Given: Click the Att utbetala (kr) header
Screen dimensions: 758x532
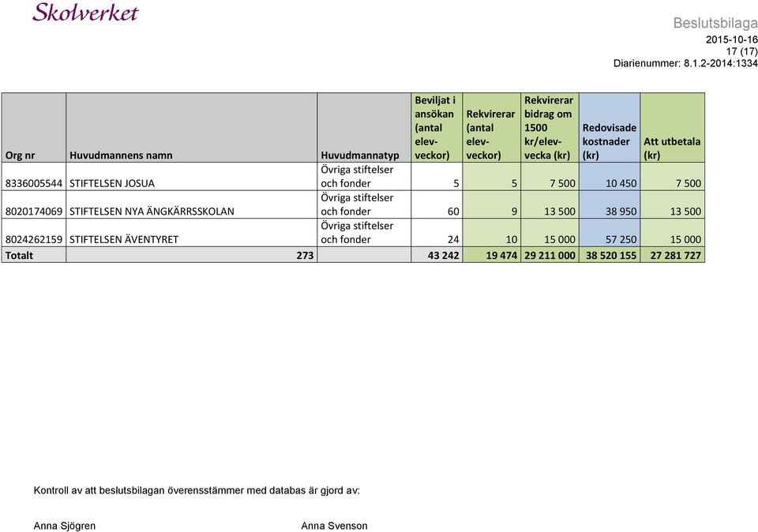Looking at the screenshot, I should point(673,128).
